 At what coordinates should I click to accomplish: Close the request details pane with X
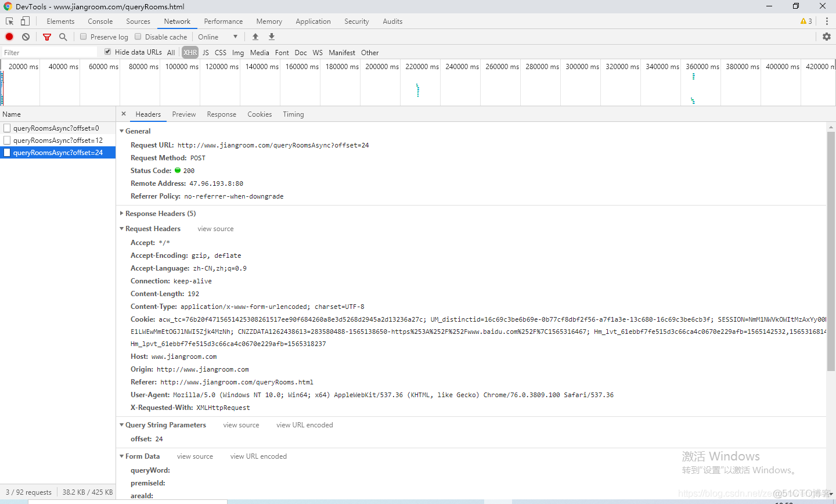124,114
